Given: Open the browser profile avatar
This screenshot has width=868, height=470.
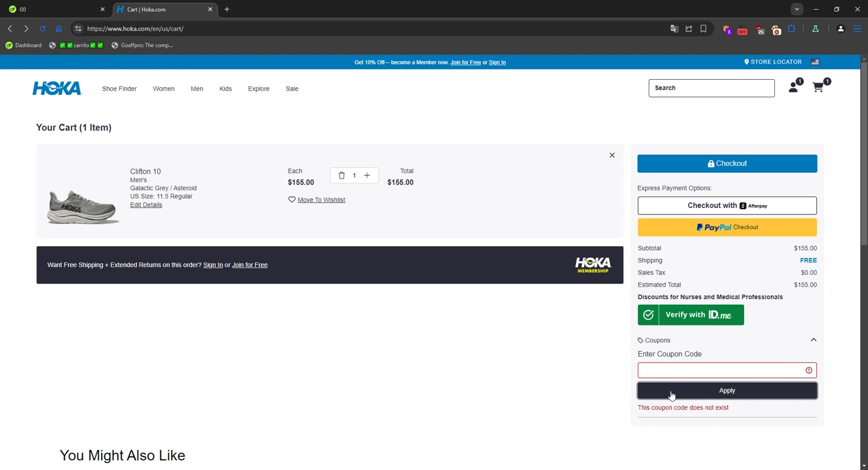Looking at the screenshot, I should [841, 29].
